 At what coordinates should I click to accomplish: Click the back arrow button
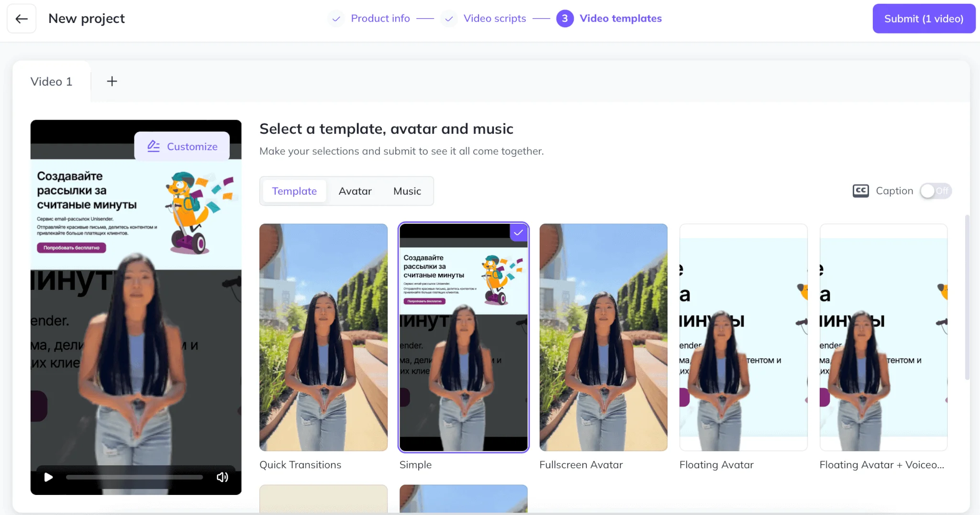coord(22,19)
